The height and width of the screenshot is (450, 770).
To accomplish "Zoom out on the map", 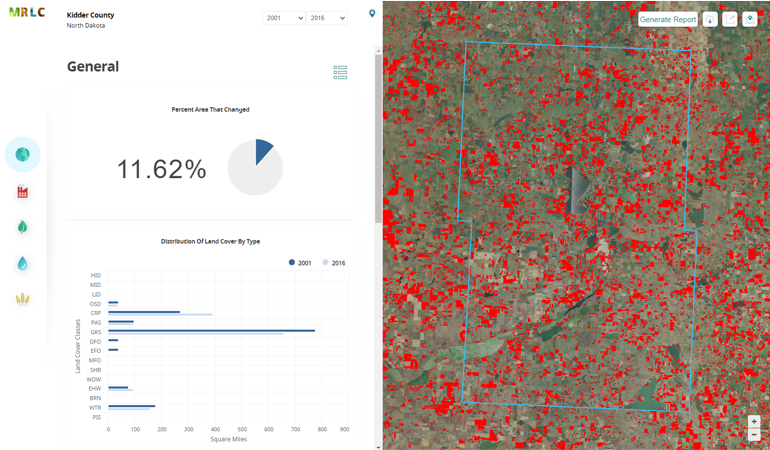I will pos(754,435).
